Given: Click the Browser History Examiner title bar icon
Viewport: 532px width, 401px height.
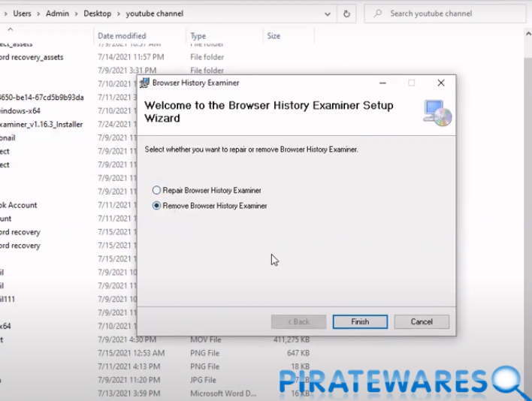Looking at the screenshot, I should (144, 83).
